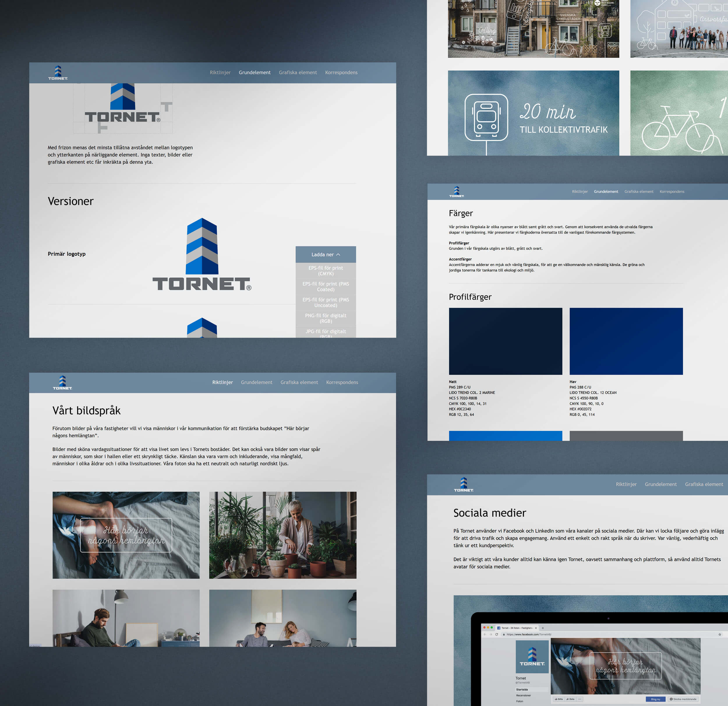
Task: Click the PMS 289 C/U text
Action: click(460, 387)
